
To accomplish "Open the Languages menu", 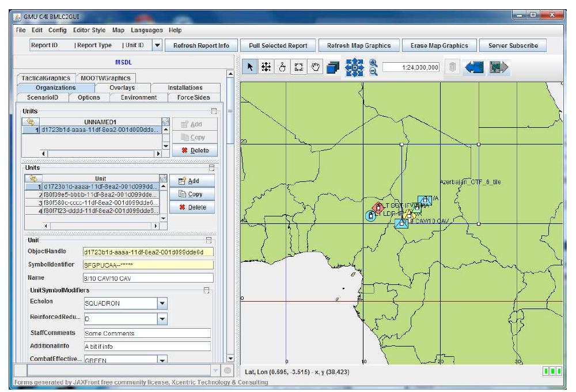I will click(x=146, y=30).
